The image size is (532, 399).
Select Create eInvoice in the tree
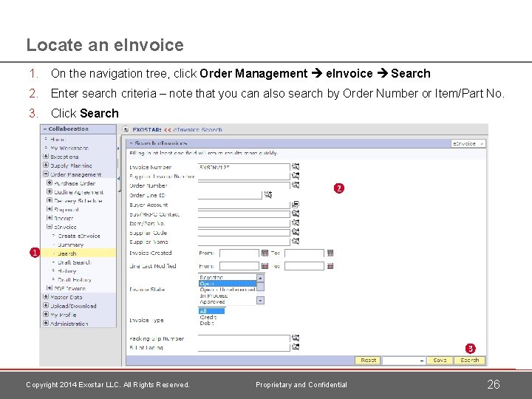coord(79,236)
